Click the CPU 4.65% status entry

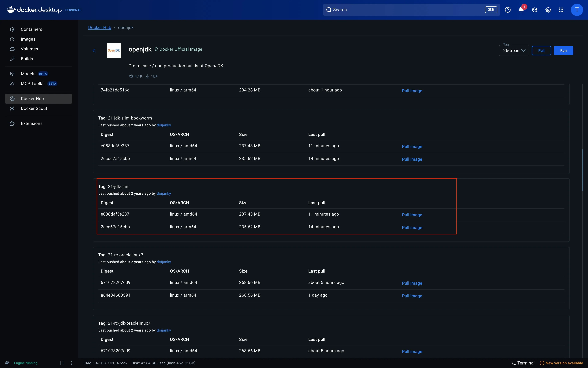[x=117, y=363]
